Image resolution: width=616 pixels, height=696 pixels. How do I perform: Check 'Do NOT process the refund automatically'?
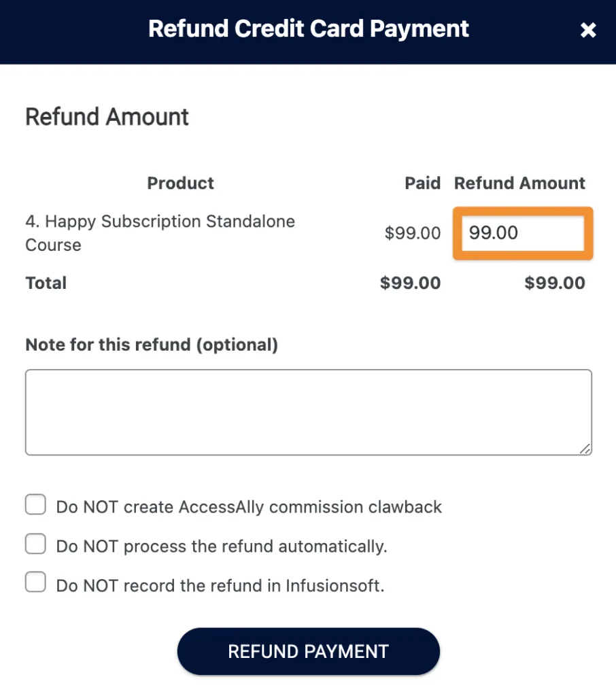point(35,544)
